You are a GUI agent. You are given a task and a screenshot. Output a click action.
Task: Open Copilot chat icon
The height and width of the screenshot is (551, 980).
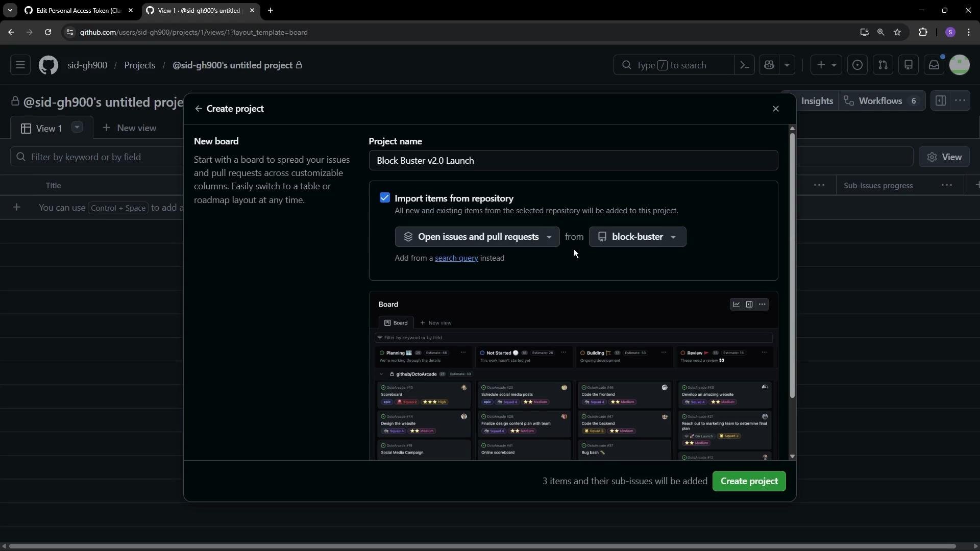click(x=770, y=65)
